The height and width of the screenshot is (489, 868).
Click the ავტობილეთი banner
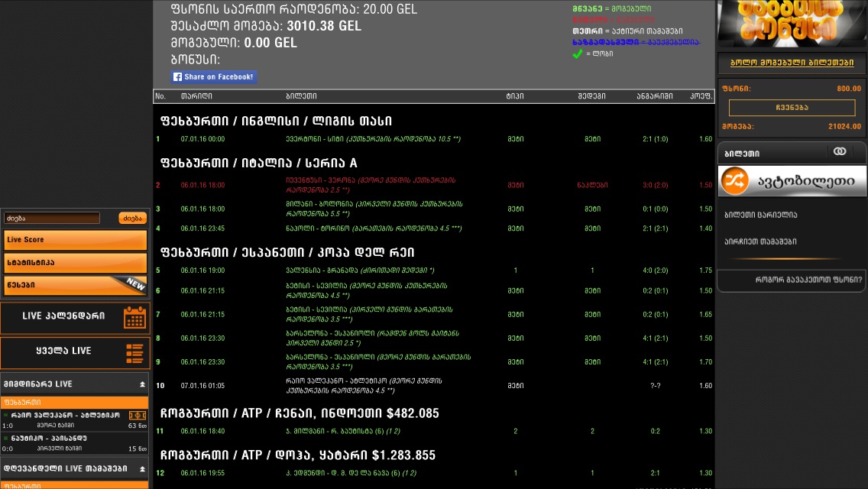click(x=792, y=180)
